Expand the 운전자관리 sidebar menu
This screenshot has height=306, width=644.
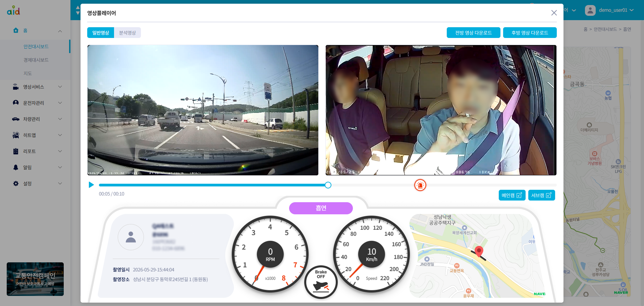click(35, 103)
